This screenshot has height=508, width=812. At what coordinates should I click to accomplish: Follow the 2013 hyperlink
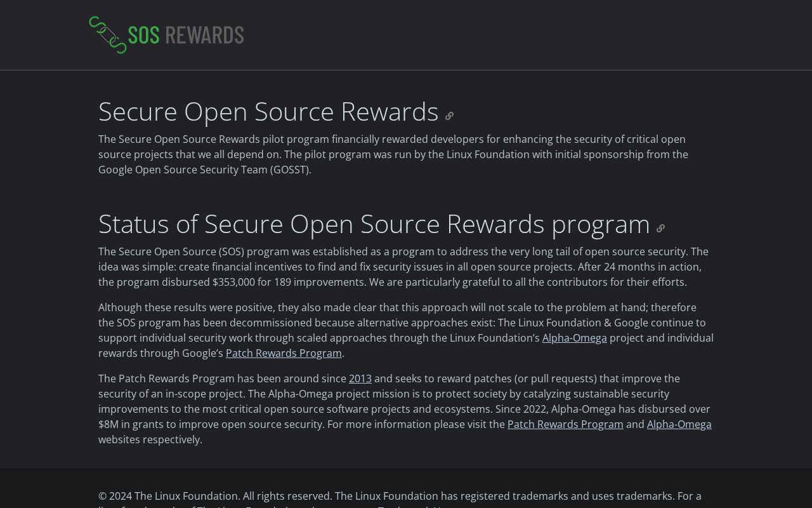tap(360, 378)
